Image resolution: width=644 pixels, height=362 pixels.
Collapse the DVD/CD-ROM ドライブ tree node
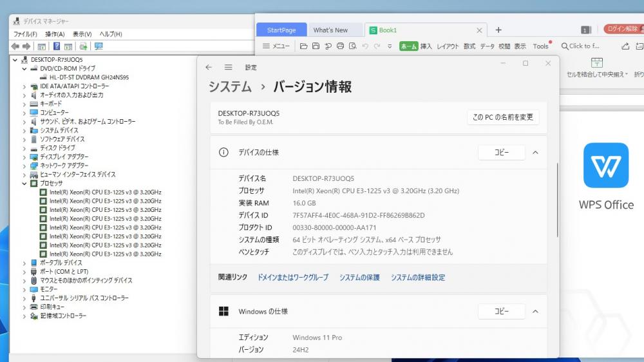pyautogui.click(x=24, y=69)
